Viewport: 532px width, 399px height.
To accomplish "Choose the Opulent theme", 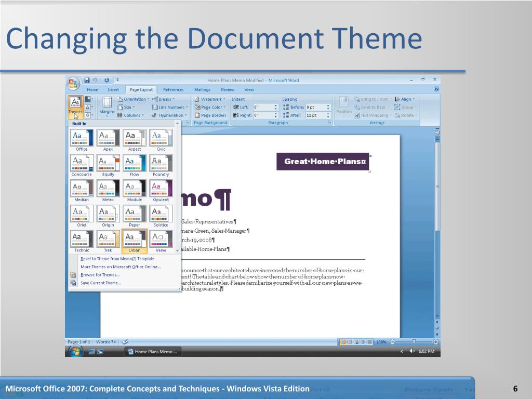I will pos(161,191).
